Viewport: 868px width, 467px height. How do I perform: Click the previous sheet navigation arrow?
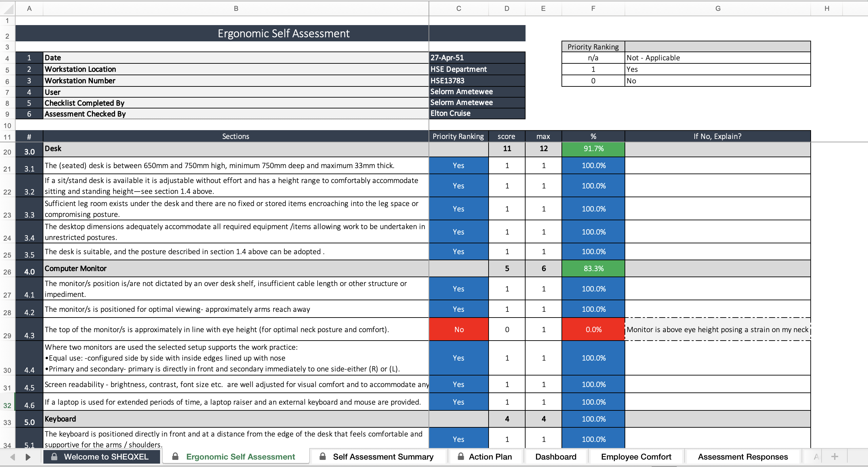coord(13,457)
